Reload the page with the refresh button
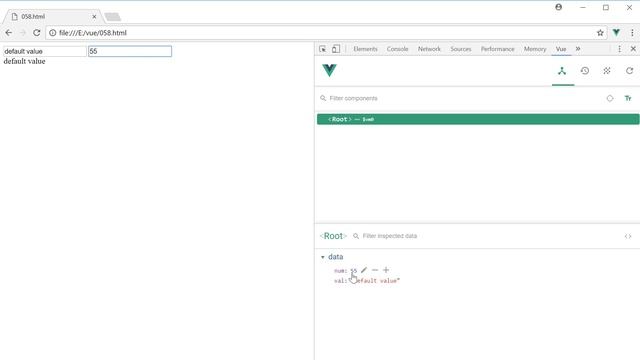 click(x=37, y=33)
